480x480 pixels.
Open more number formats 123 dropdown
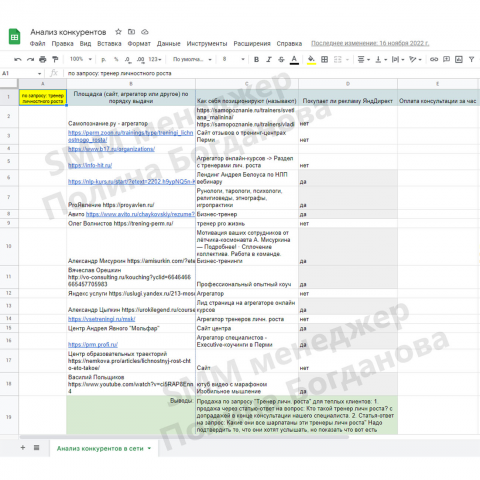click(x=155, y=59)
